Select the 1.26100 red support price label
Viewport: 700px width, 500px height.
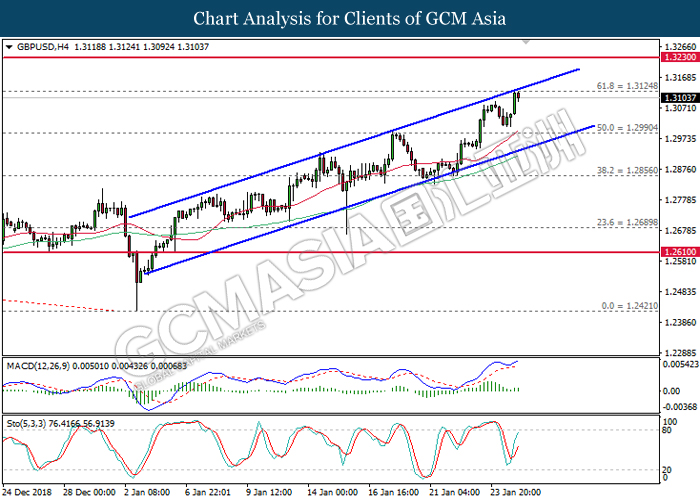coord(680,252)
